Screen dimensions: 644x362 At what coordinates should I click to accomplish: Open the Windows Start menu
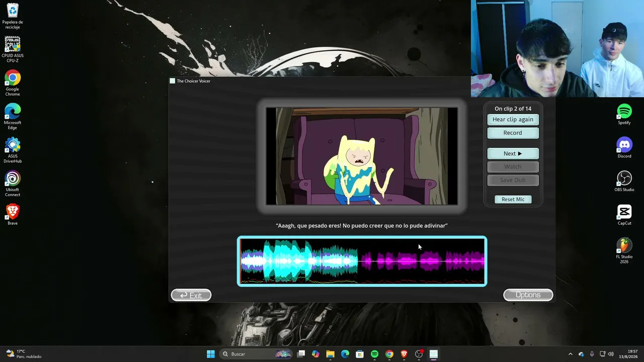coord(211,354)
